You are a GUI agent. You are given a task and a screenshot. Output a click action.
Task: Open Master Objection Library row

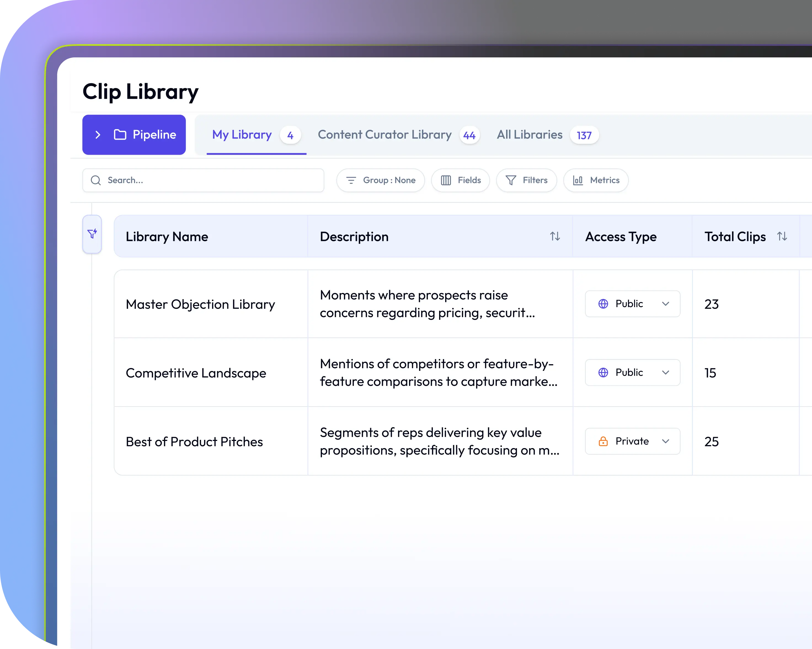coord(200,304)
